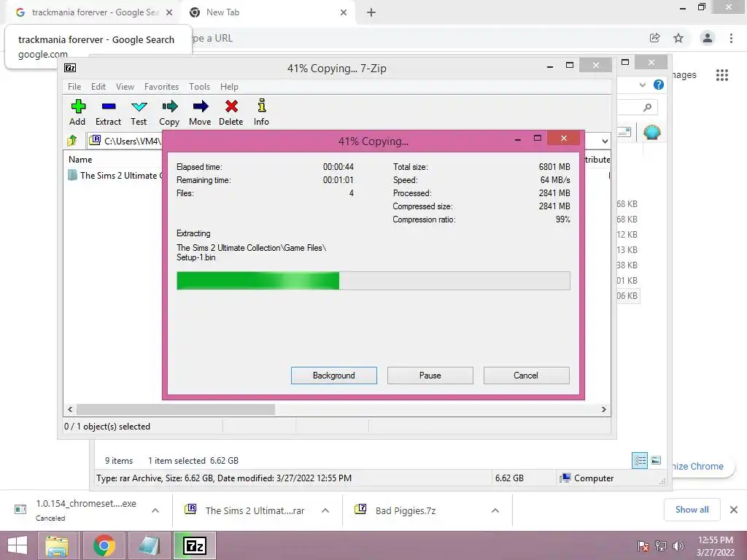747x560 pixels.
Task: Click the 7-Zip taskbar button
Action: [x=195, y=545]
